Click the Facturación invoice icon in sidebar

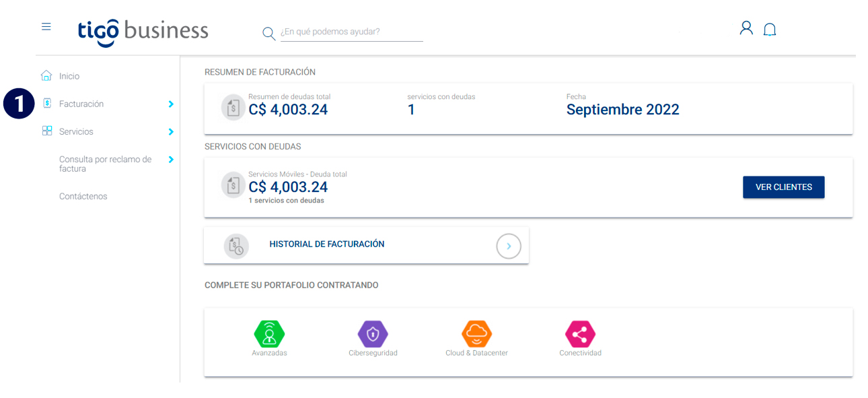(47, 104)
